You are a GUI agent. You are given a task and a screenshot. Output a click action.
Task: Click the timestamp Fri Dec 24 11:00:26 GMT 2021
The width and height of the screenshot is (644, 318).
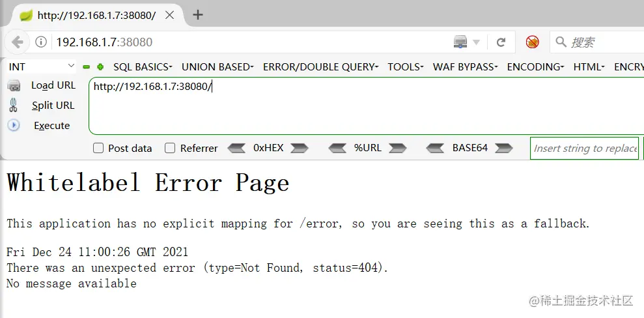click(x=97, y=252)
